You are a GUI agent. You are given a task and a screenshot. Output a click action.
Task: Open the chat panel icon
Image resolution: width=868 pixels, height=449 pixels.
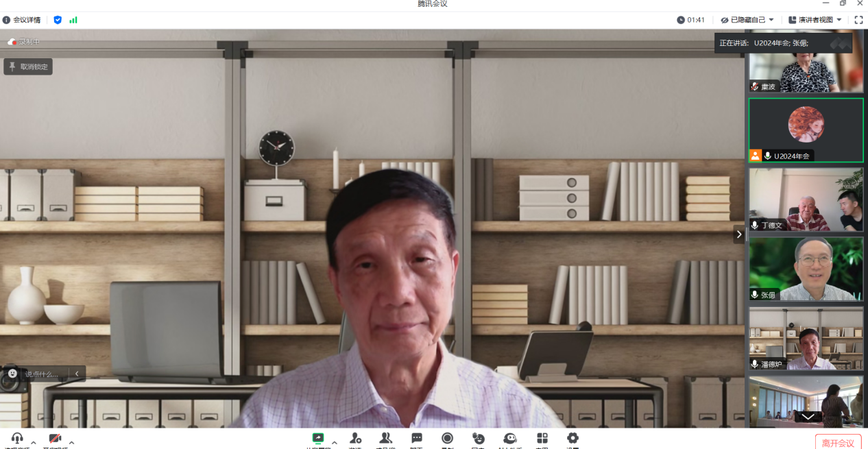[416, 439]
